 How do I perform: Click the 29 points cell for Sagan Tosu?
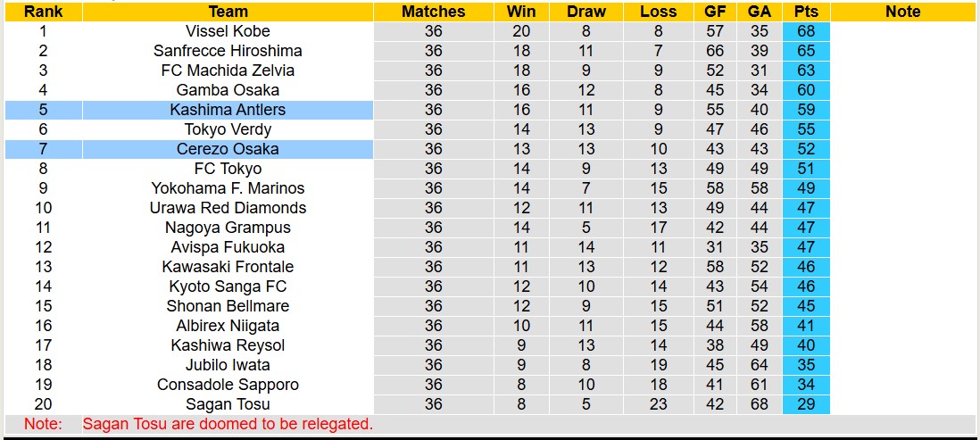806,404
